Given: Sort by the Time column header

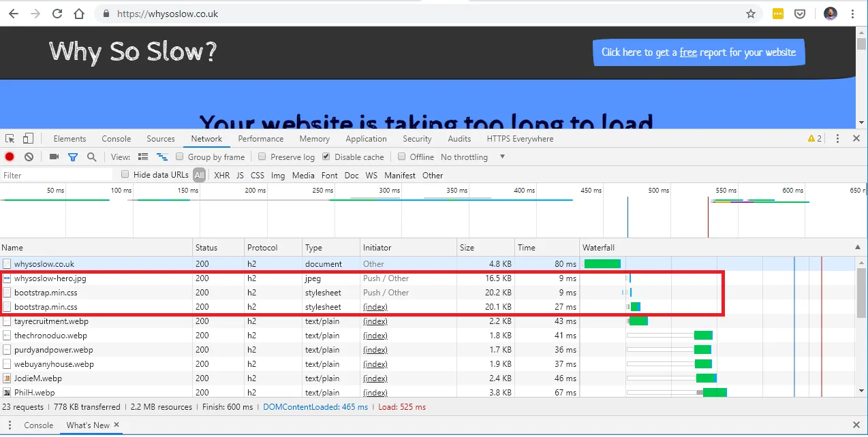Looking at the screenshot, I should point(547,248).
